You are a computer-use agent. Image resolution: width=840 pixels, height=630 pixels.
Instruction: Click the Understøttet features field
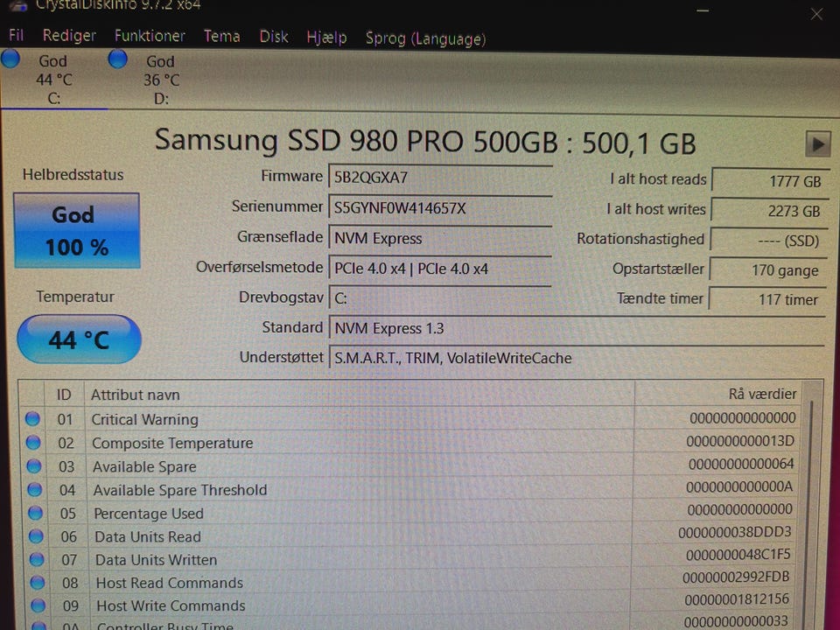click(577, 358)
